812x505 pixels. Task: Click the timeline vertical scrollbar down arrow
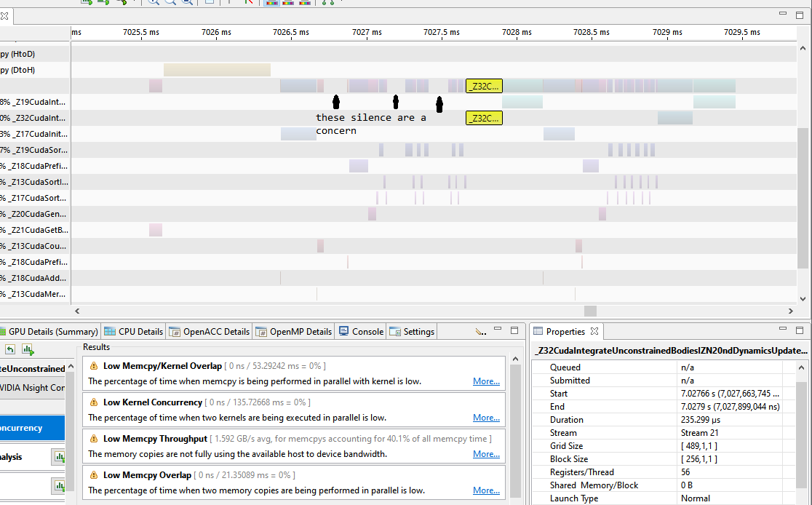(x=803, y=298)
